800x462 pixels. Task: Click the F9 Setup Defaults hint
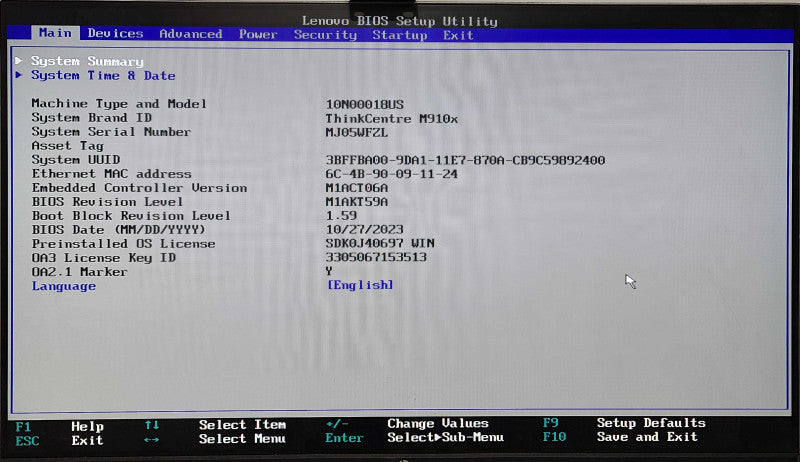coord(624,423)
